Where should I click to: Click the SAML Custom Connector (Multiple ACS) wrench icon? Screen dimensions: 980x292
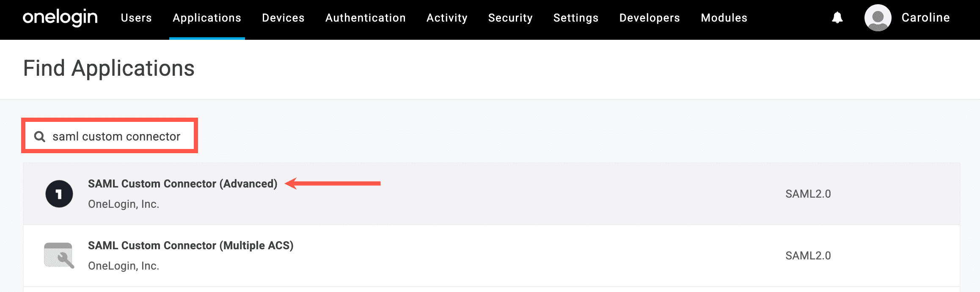click(59, 255)
